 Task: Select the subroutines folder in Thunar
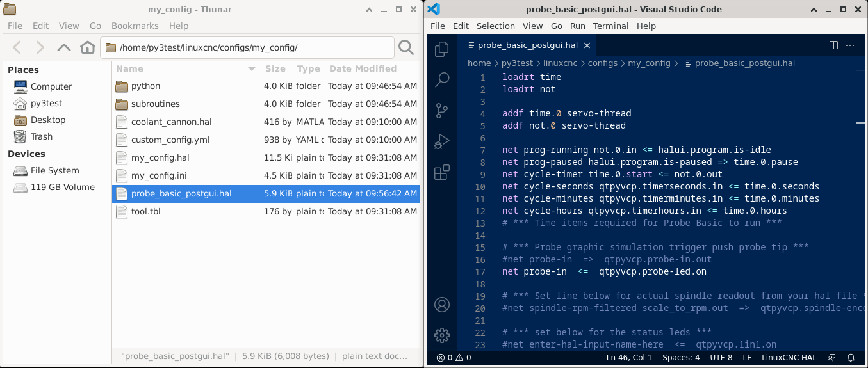click(x=266, y=104)
